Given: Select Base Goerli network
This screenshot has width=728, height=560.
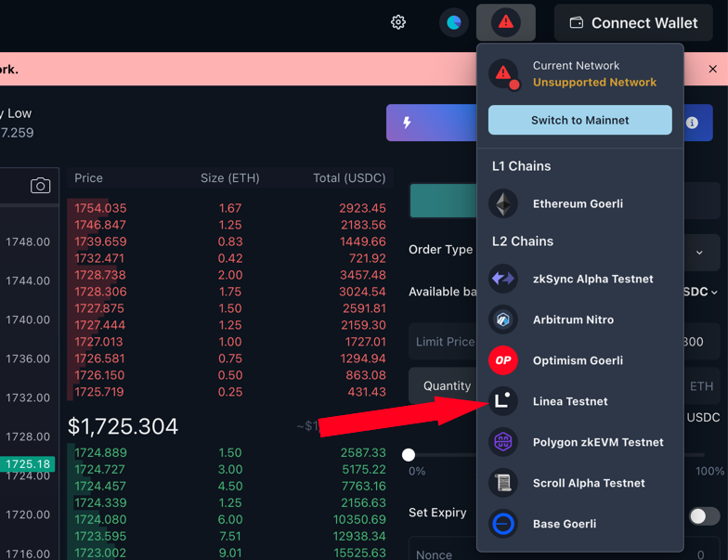Looking at the screenshot, I should tap(579, 524).
